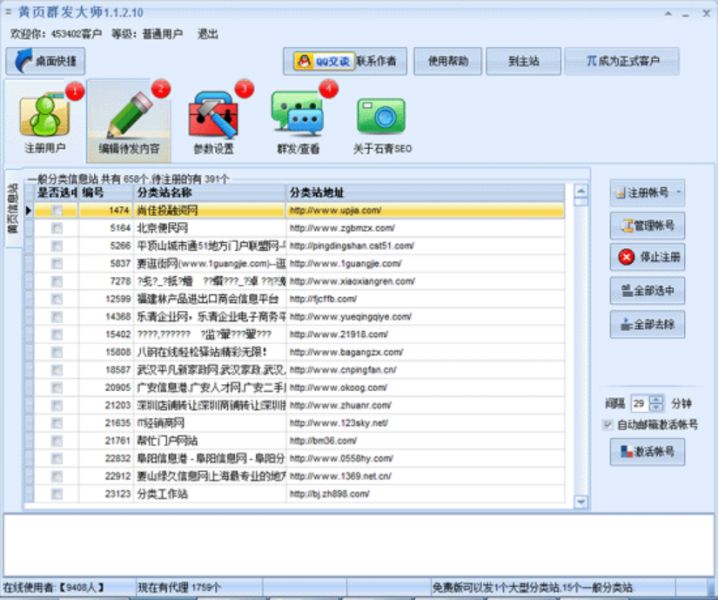Screen dimensions: 718x600
Task: Check the box for 北京便民网 row
Action: point(57,228)
